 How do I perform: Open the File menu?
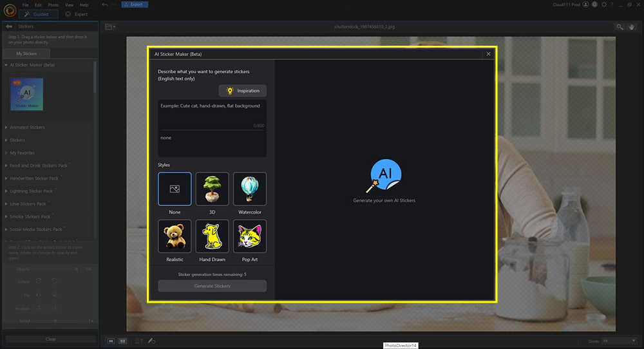click(26, 5)
